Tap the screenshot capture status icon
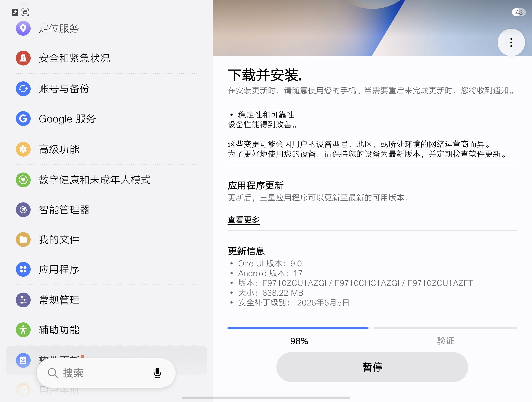 [x=25, y=12]
